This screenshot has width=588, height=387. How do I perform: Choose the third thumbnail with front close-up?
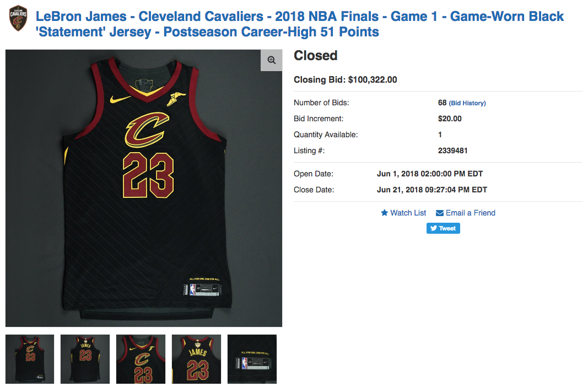coord(141,359)
